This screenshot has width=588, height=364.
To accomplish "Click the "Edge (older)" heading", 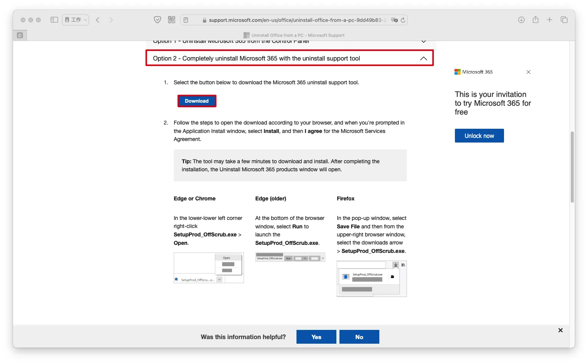I will click(x=271, y=198).
